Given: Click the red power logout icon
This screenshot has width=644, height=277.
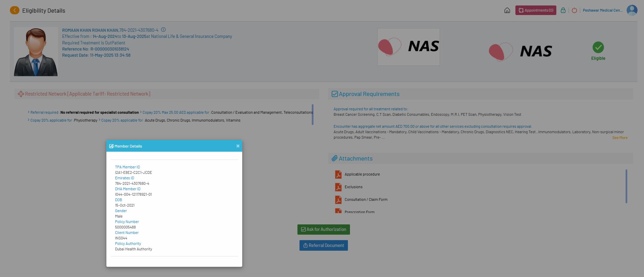Looking at the screenshot, I should (x=574, y=10).
